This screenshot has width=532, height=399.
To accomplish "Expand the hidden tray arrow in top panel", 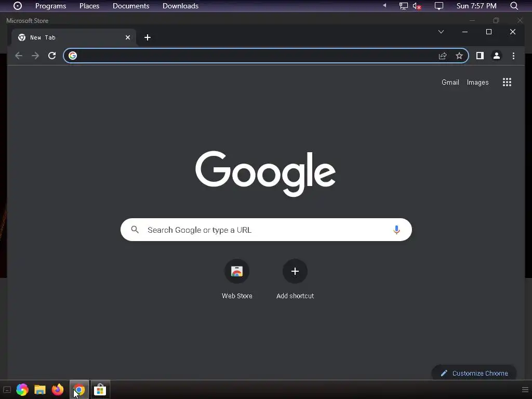I will tap(384, 5).
